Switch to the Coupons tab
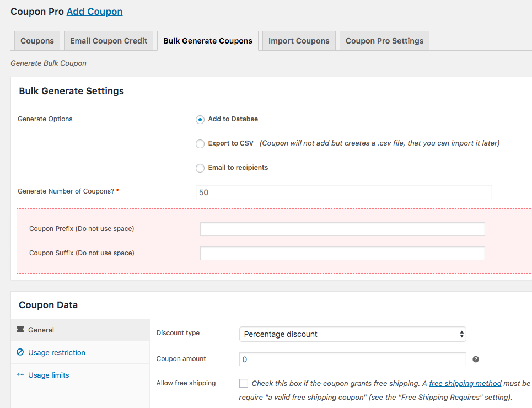Image resolution: width=532 pixels, height=408 pixels. (x=37, y=40)
